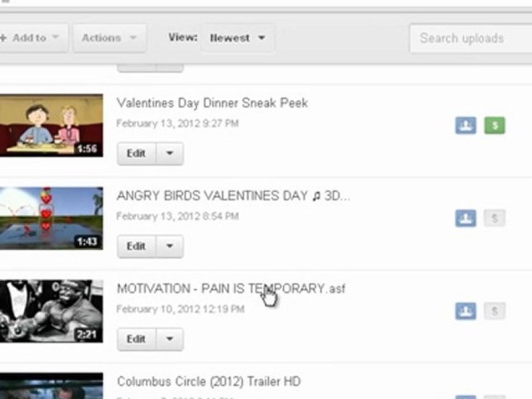Viewport: 532px width, 399px height.
Task: Click the Columbus Circle trailer thumbnail
Action: click(51, 386)
